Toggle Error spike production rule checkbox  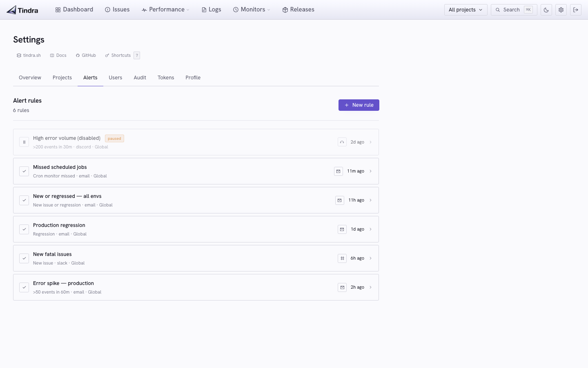(x=24, y=287)
